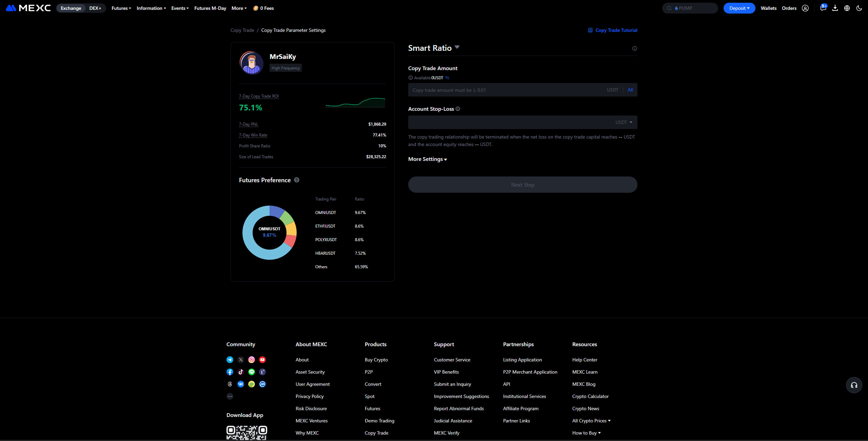868x441 pixels.
Task: Switch to the DEX+ tab
Action: 95,8
